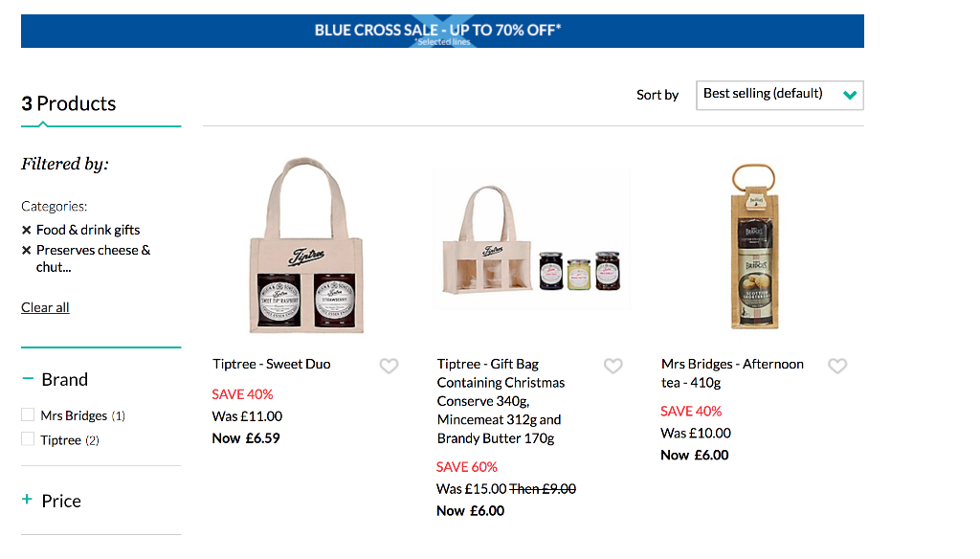
Task: Click the Price filter heading
Action: point(61,501)
